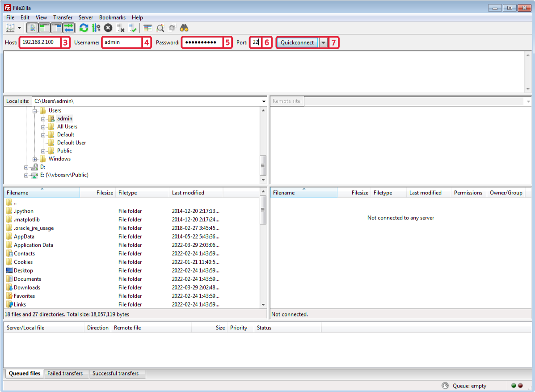The height and width of the screenshot is (392, 535).
Task: Expand the Default folder node
Action: pyautogui.click(x=43, y=135)
